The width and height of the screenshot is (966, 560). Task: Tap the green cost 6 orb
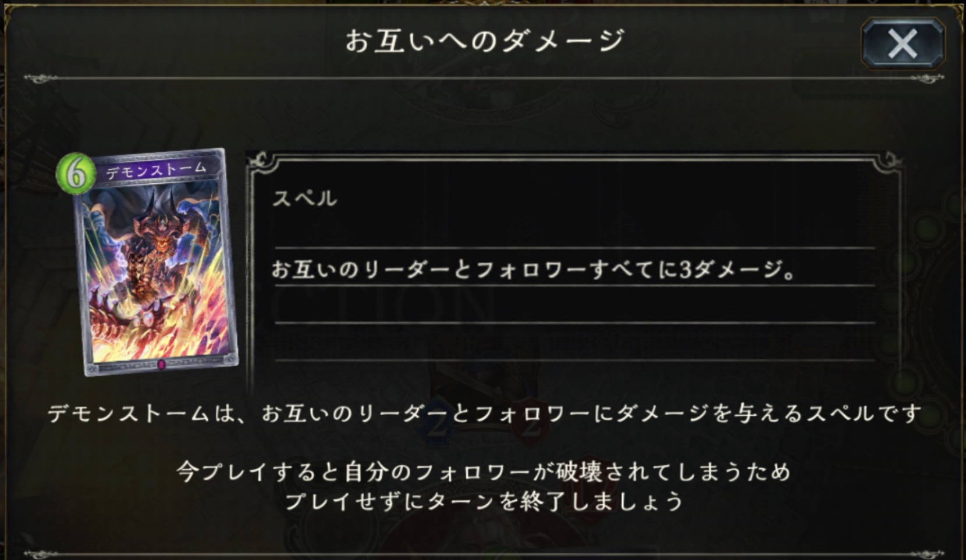point(76,173)
